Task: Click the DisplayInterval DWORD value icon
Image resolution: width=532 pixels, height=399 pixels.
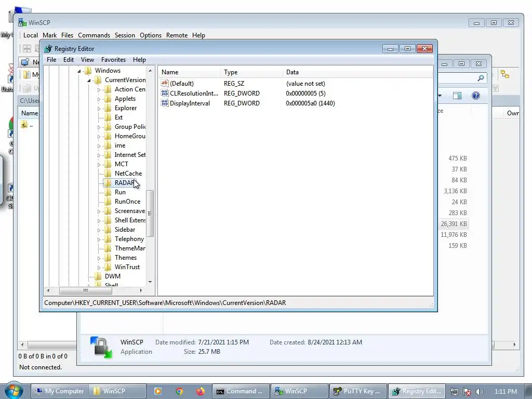Action: point(165,103)
